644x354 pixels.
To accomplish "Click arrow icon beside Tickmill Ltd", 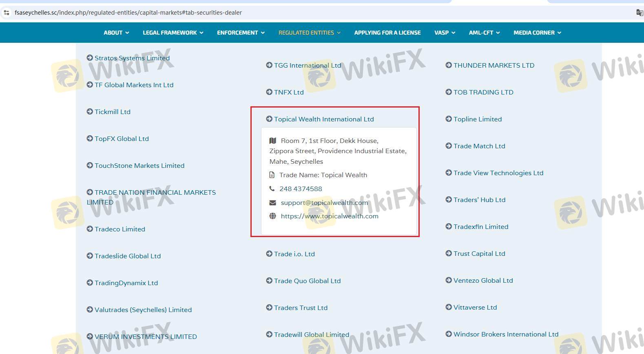I will point(90,112).
